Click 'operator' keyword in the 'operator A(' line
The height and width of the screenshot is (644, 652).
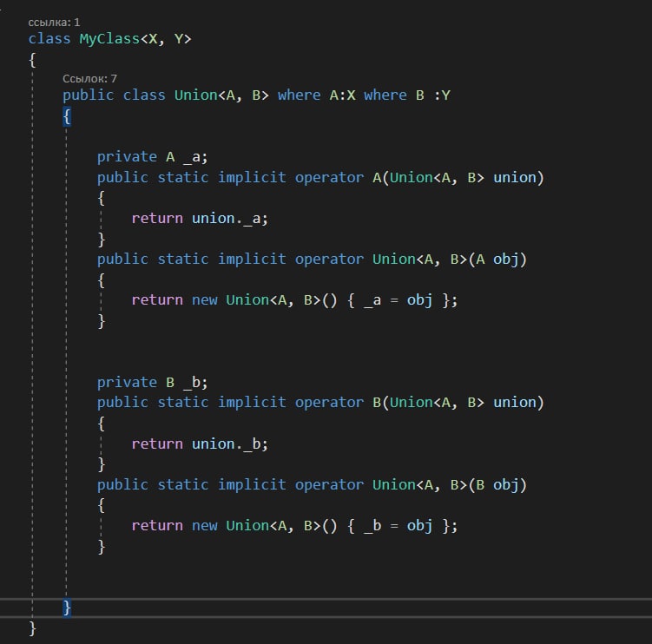pyautogui.click(x=329, y=178)
